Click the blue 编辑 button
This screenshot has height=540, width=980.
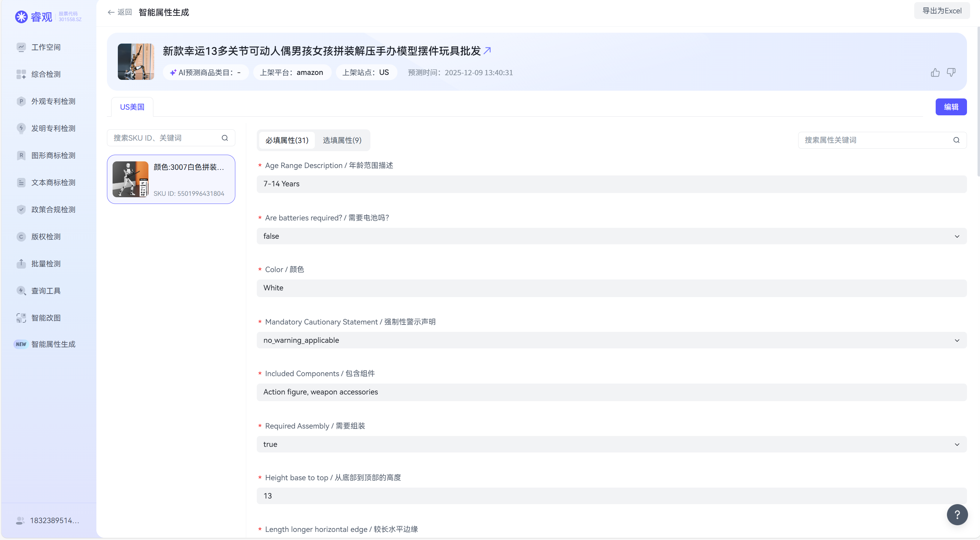pyautogui.click(x=951, y=107)
